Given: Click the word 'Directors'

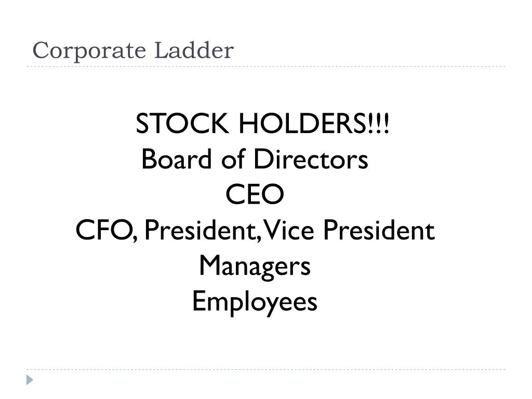Looking at the screenshot, I should tap(311, 159).
